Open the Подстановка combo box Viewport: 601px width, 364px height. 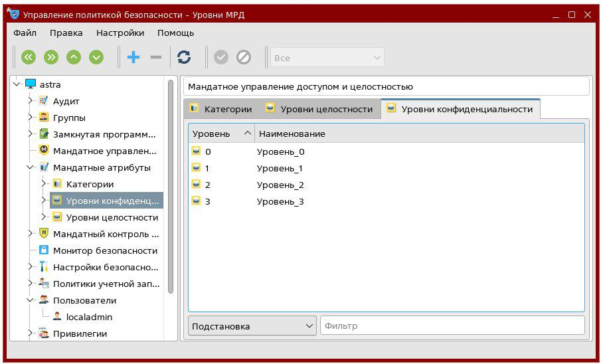[252, 325]
